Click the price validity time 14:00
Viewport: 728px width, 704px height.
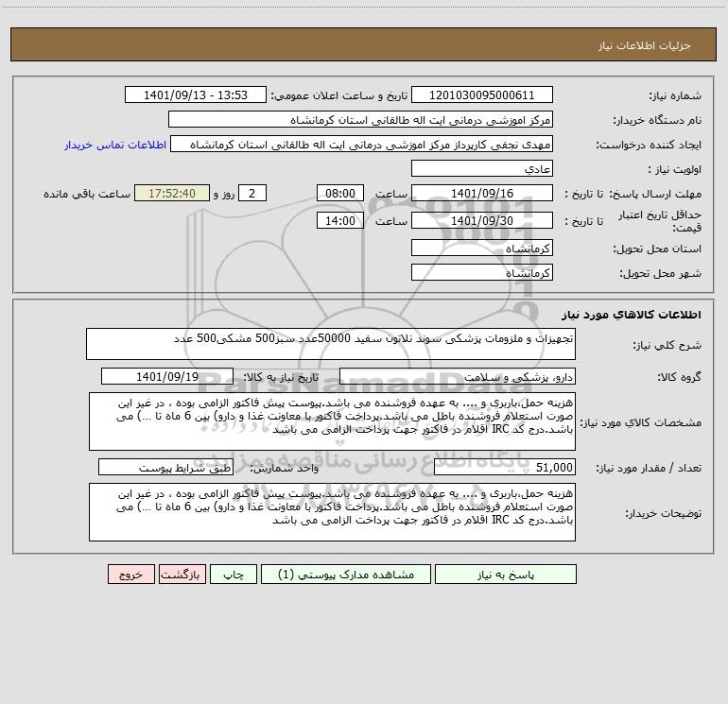pyautogui.click(x=339, y=220)
